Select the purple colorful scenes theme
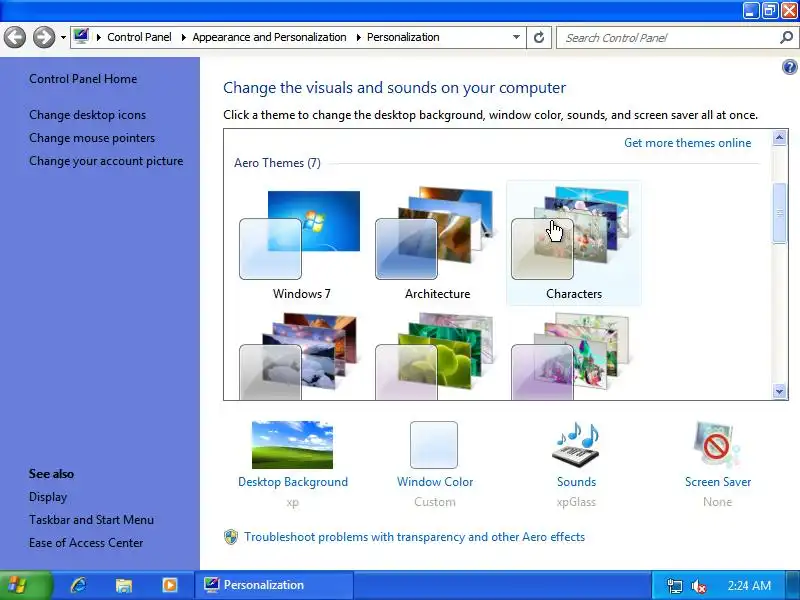Viewport: 800px width, 600px height. 573,355
